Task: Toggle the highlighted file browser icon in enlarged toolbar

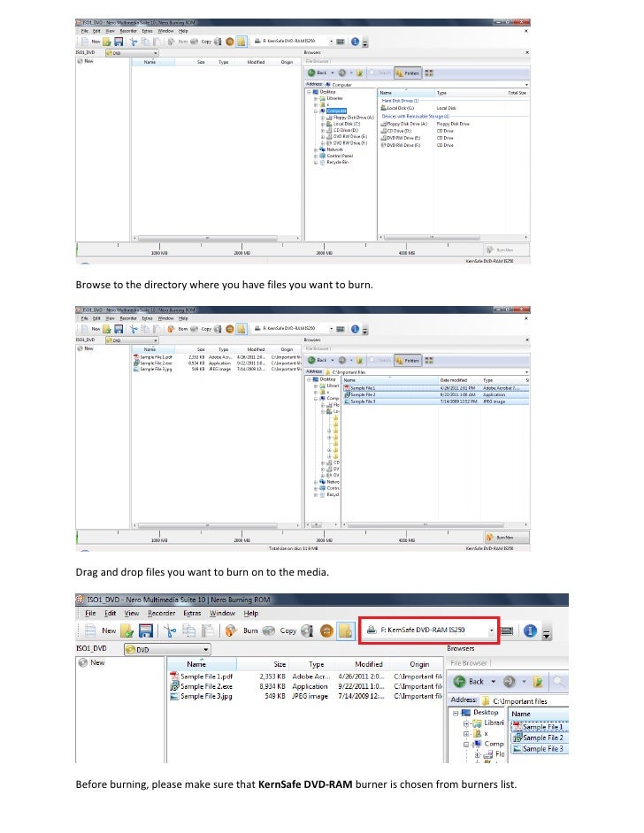Action: click(x=345, y=630)
